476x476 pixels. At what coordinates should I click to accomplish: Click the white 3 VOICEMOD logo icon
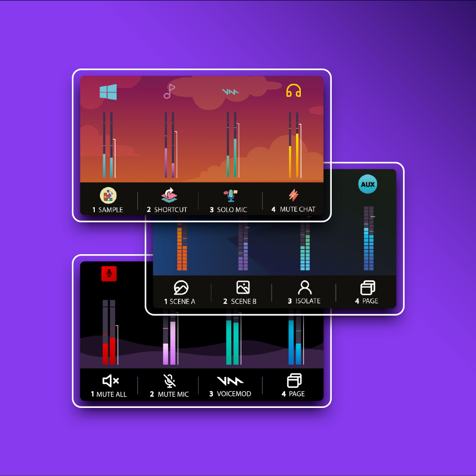click(x=230, y=381)
